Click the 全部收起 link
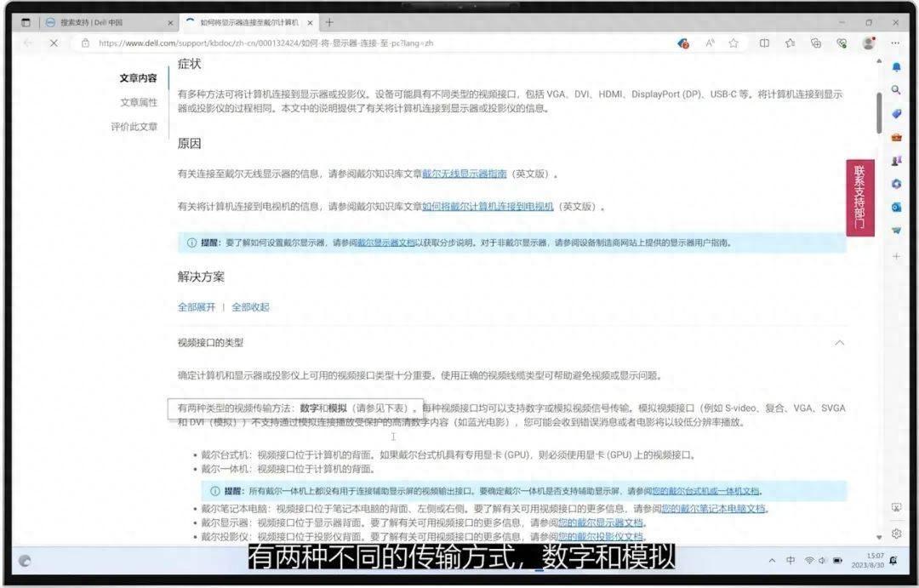The width and height of the screenshot is (919, 588). coord(250,307)
